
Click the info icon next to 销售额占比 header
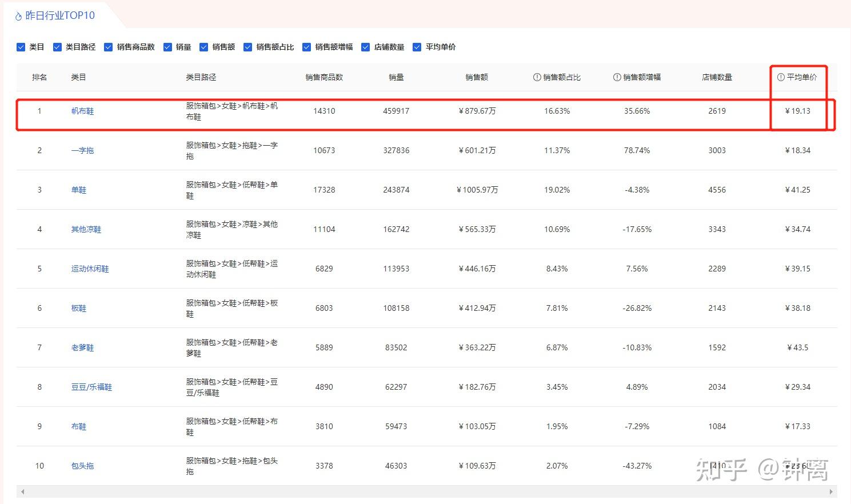coord(537,77)
